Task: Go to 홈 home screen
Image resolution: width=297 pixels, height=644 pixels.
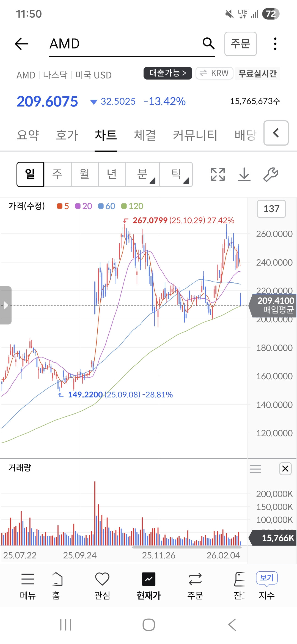Action: [56, 586]
